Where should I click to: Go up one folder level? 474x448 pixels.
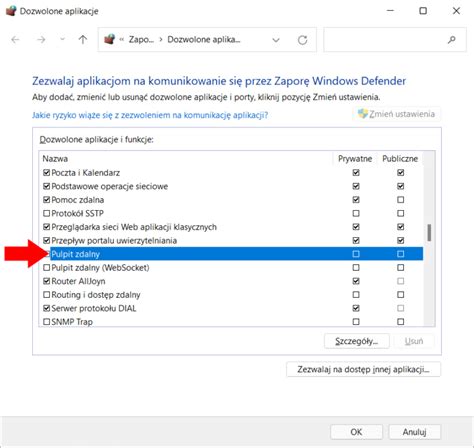pos(83,40)
